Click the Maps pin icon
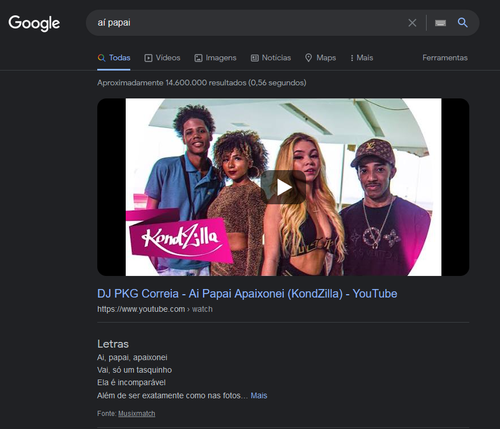The image size is (500, 429). [309, 58]
